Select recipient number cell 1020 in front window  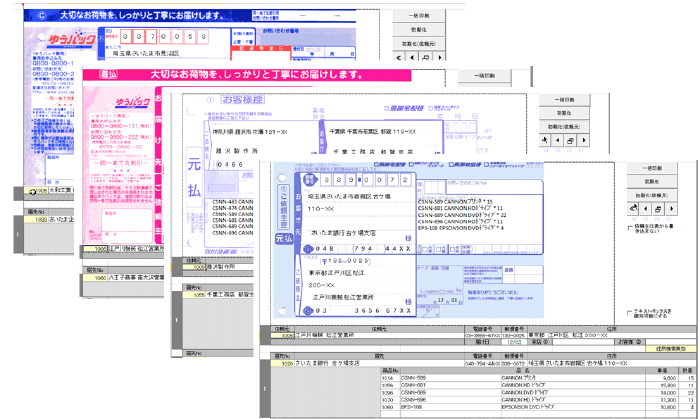pos(283,364)
